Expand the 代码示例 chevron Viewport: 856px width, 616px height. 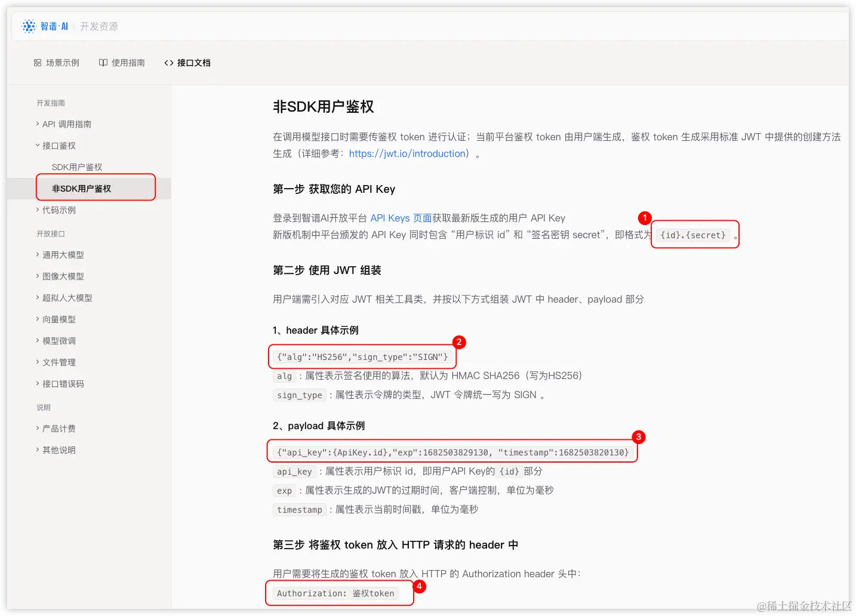click(38, 210)
